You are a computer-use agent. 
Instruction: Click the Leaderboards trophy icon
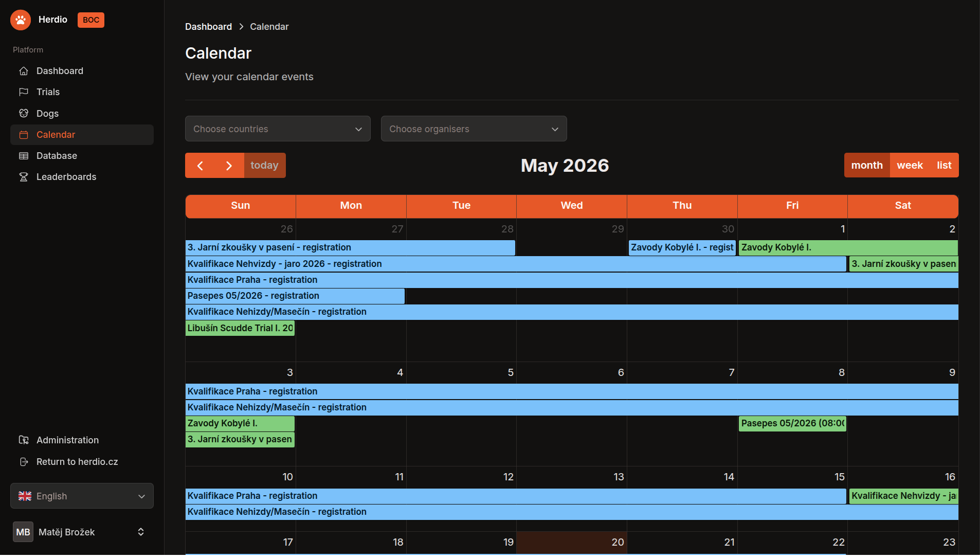(24, 177)
